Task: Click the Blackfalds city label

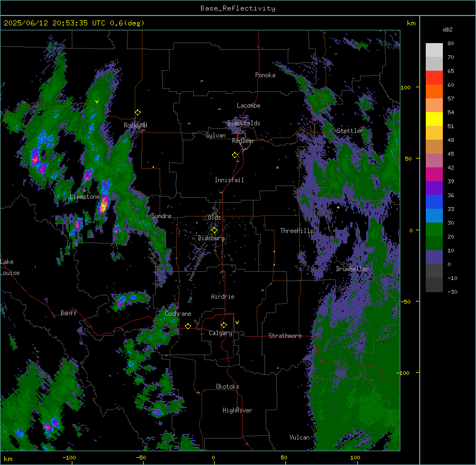Action: [x=244, y=123]
